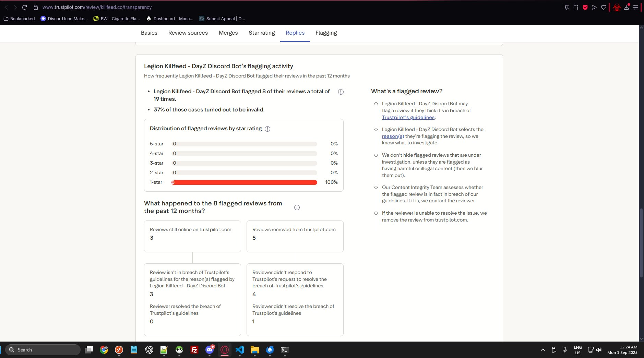Open the Trustpilot's guidelines link
644x358 pixels.
tap(408, 117)
